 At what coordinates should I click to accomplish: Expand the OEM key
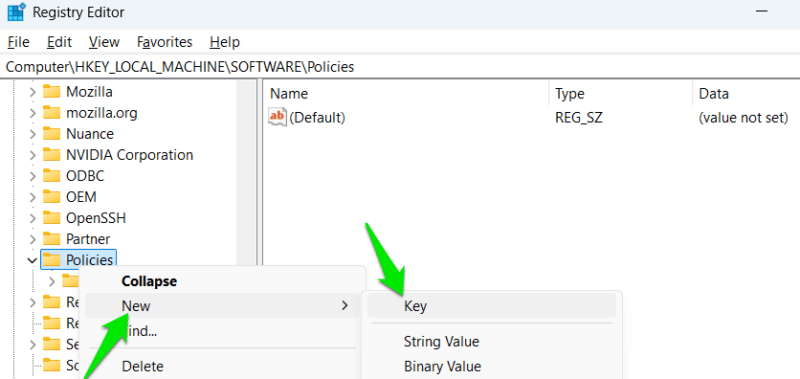pyautogui.click(x=32, y=197)
